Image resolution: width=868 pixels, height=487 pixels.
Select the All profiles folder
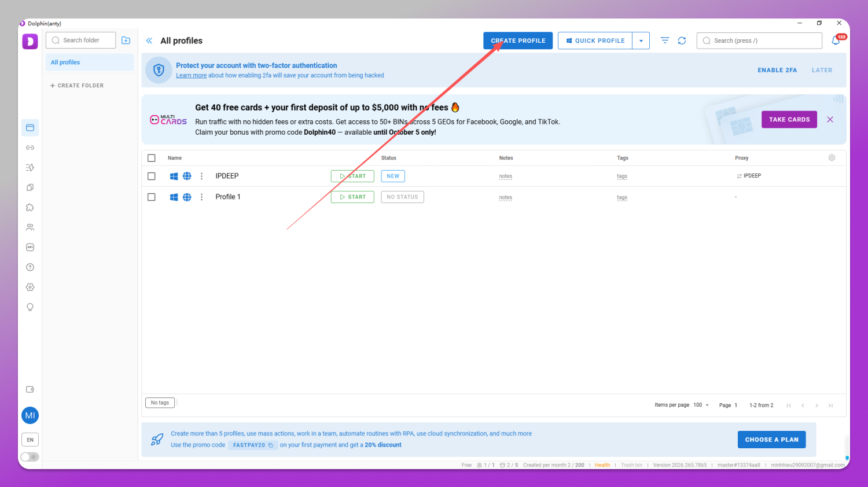(90, 62)
